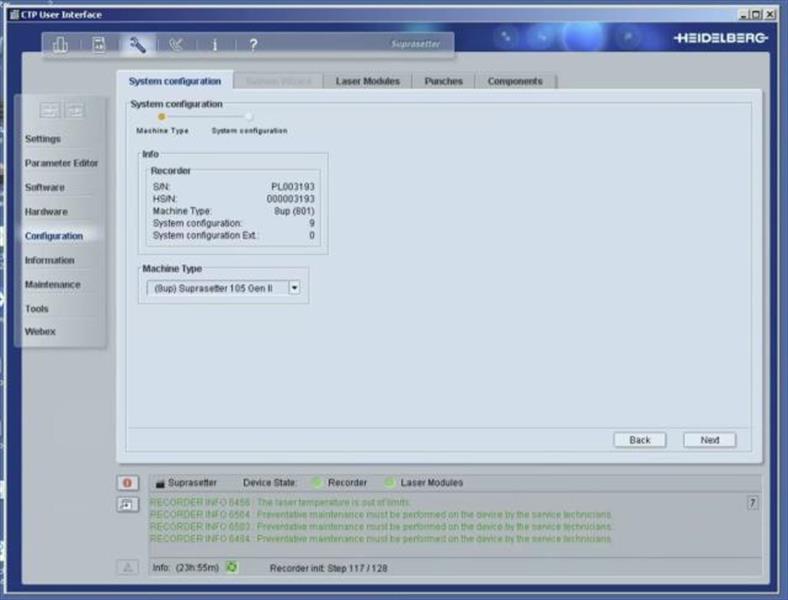Click the left sidebar panel toggle icon
Screen dimensions: 788x600
50,110
